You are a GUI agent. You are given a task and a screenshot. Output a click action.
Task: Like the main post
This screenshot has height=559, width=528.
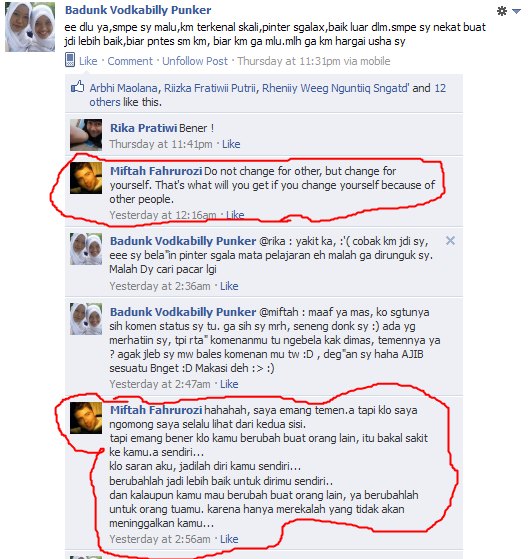[88, 61]
